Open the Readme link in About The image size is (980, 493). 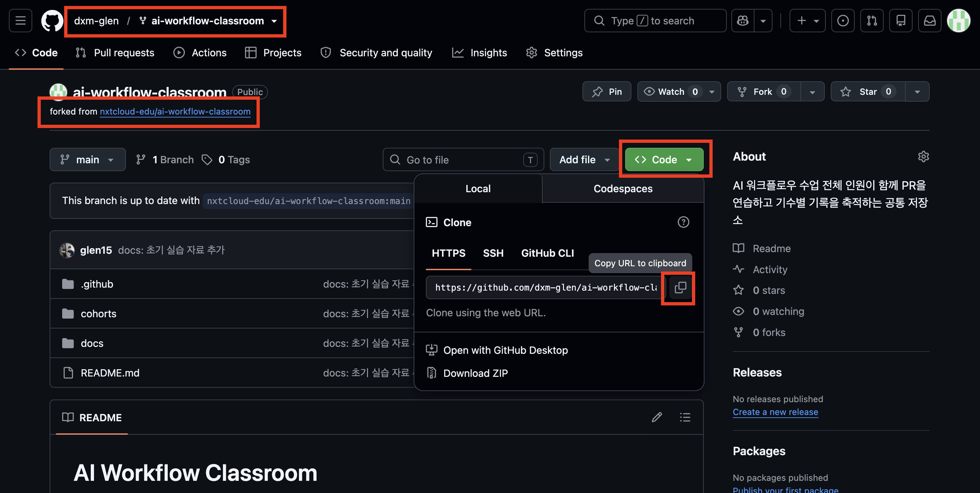point(772,248)
